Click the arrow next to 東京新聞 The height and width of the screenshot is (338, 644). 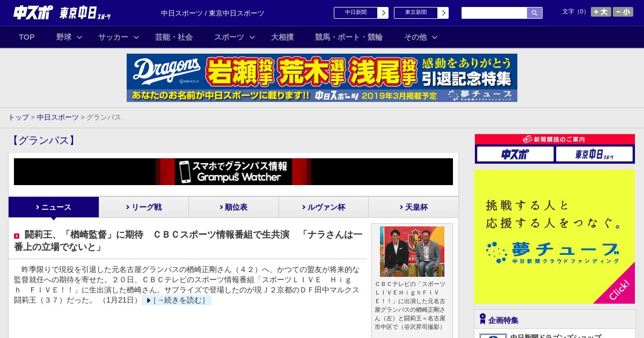pyautogui.click(x=443, y=13)
